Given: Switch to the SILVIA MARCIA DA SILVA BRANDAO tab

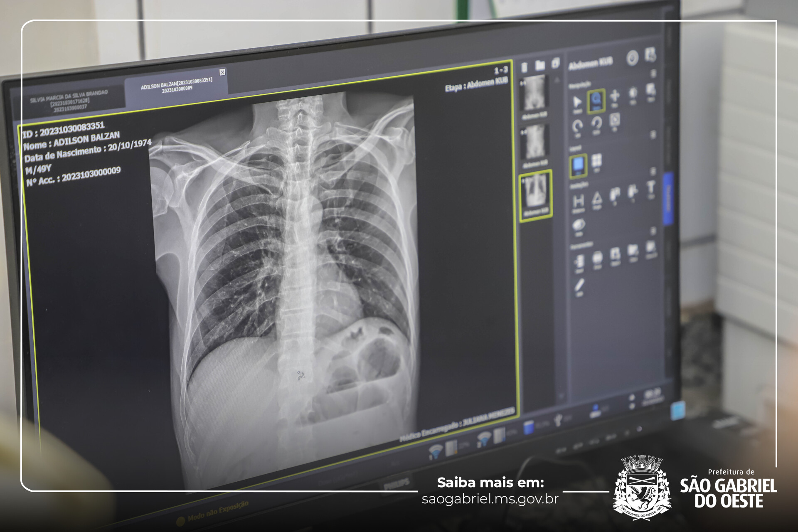Looking at the screenshot, I should [x=69, y=100].
